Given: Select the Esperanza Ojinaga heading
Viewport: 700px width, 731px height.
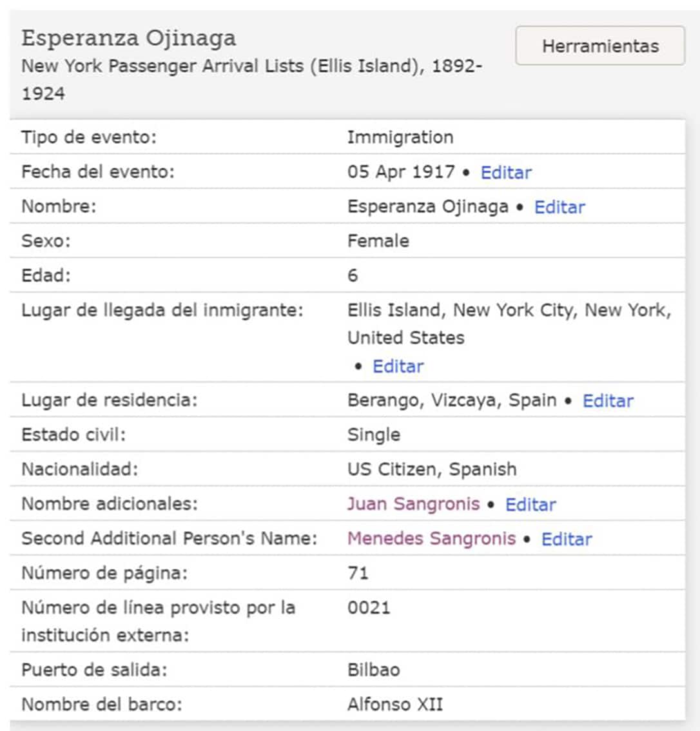Looking at the screenshot, I should (130, 39).
